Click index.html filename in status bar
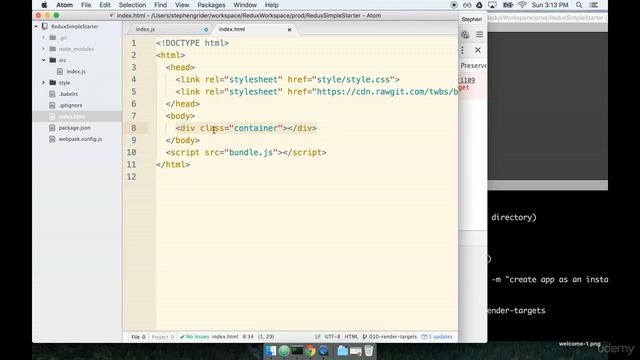Screen dimensions: 640x360 [225, 337]
